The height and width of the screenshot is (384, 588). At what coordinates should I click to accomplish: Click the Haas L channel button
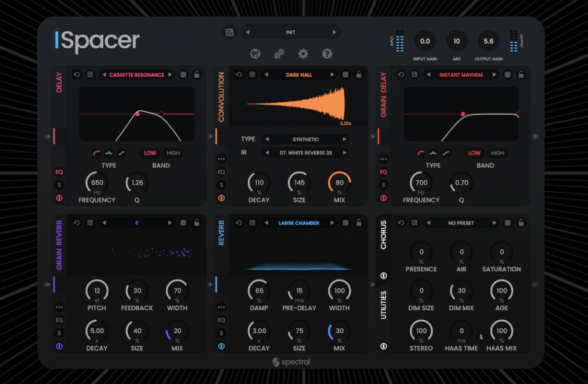482,337
